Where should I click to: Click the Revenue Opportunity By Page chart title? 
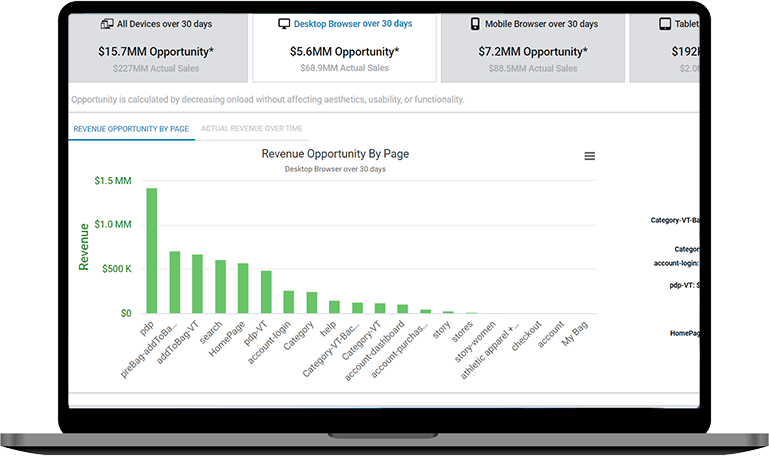335,154
